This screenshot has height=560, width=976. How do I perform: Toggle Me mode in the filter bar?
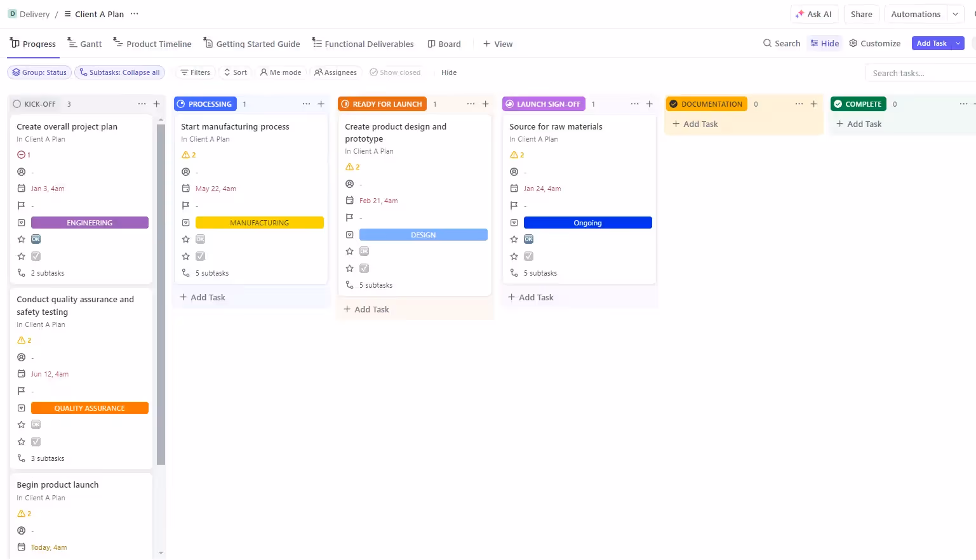click(281, 72)
